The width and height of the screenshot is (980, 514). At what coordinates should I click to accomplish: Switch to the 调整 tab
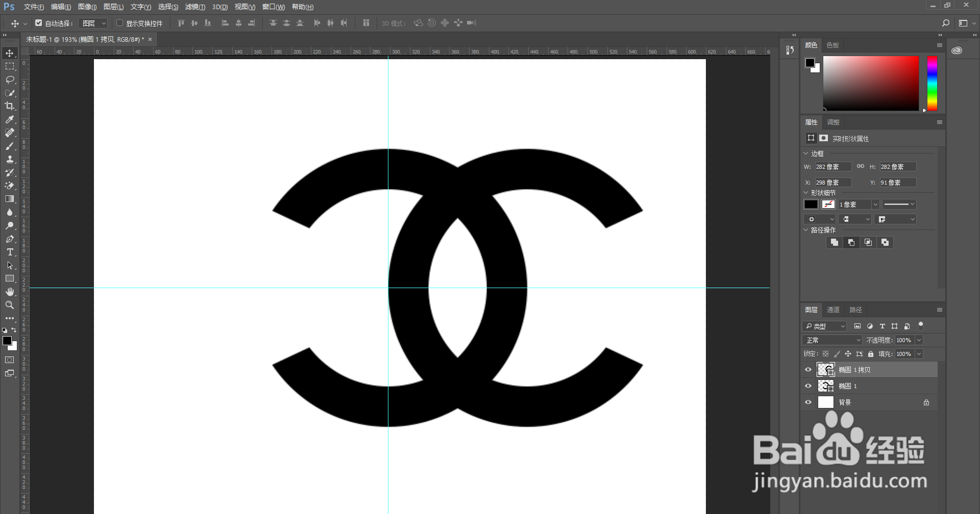(833, 122)
